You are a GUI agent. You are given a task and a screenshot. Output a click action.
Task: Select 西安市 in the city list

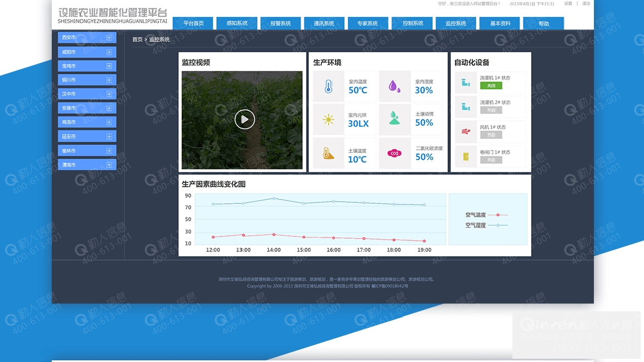(x=87, y=37)
